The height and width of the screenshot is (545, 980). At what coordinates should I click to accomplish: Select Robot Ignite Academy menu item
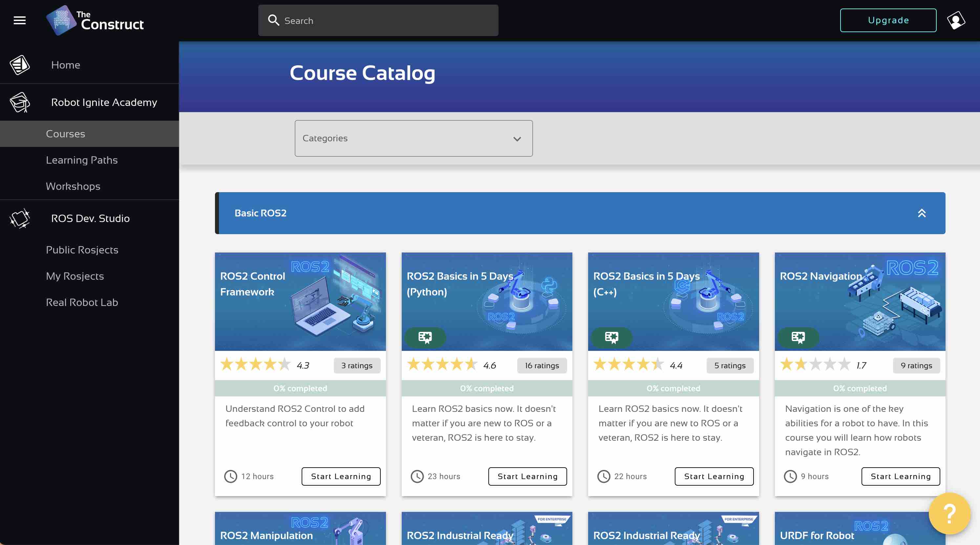(x=89, y=102)
